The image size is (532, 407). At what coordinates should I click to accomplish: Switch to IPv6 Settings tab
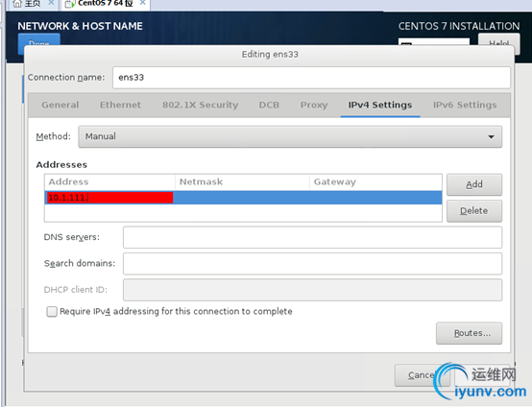(465, 105)
